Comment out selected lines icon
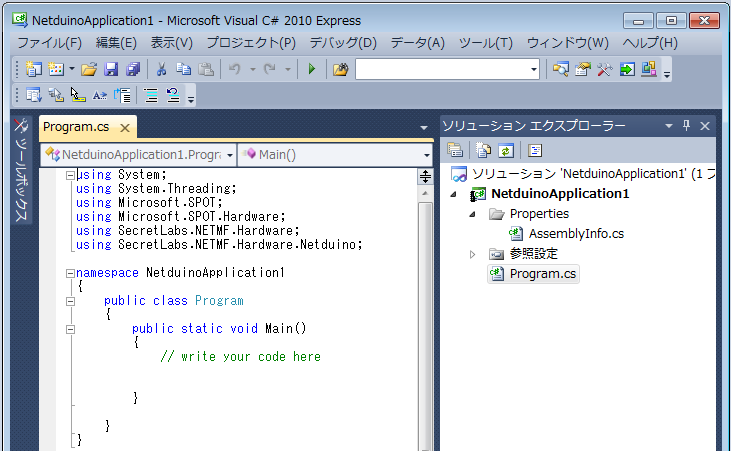The height and width of the screenshot is (451, 731). [x=151, y=95]
